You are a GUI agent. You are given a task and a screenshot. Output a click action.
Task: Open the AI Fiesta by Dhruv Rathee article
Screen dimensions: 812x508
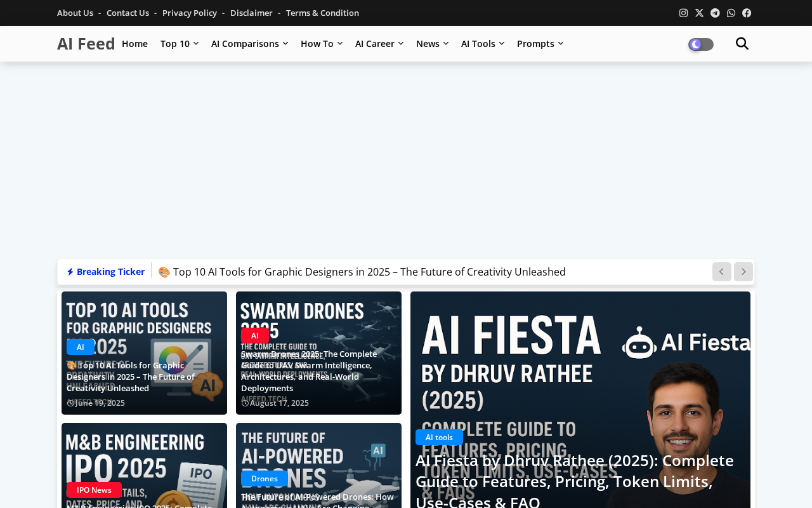574,481
